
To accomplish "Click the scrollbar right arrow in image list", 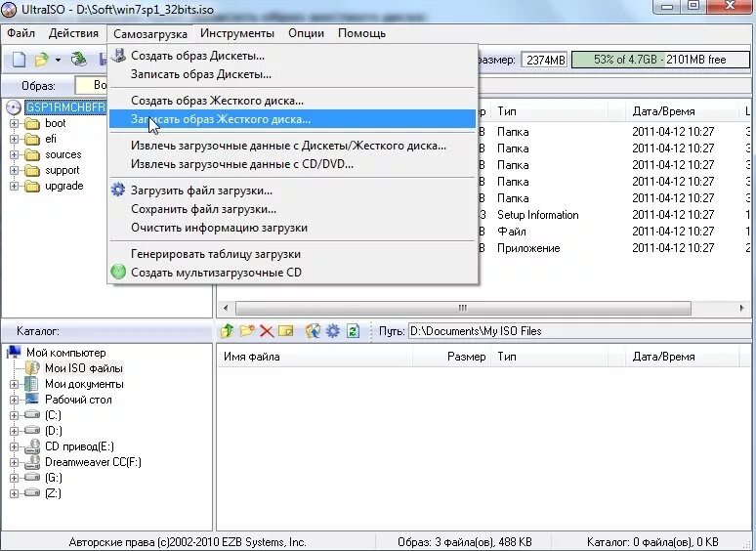I will pyautogui.click(x=741, y=308).
